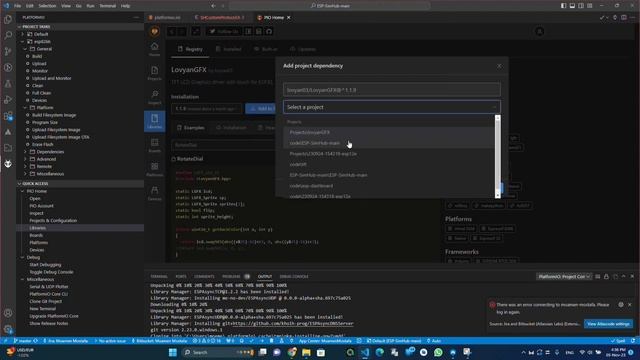Go back in PIO Home toolbar
Image resolution: width=640 pixels, height=360 pixels.
pos(172,31)
